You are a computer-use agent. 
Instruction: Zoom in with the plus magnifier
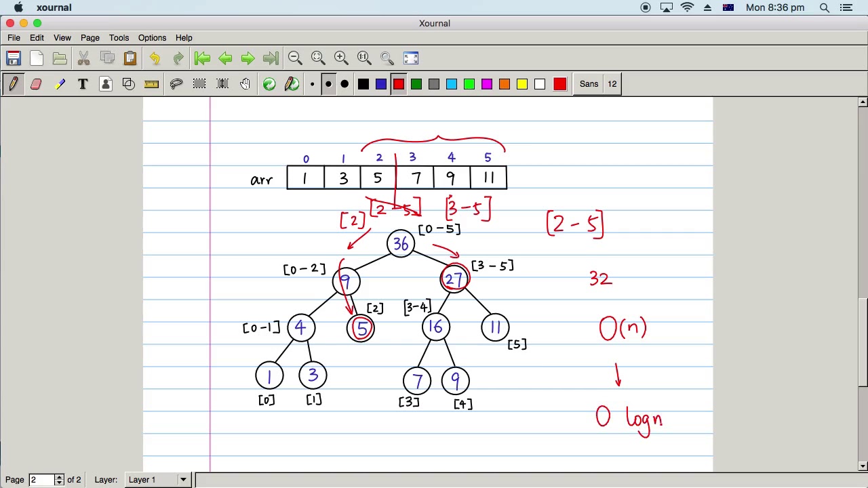point(341,58)
